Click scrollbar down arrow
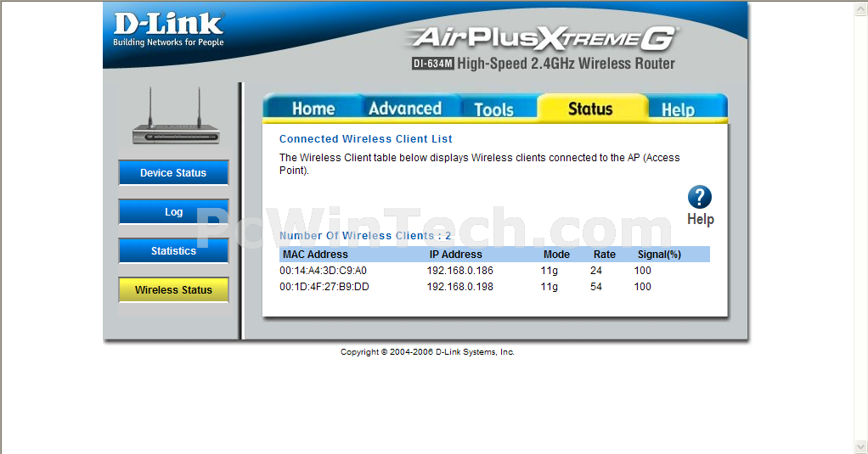This screenshot has width=868, height=454. click(861, 446)
